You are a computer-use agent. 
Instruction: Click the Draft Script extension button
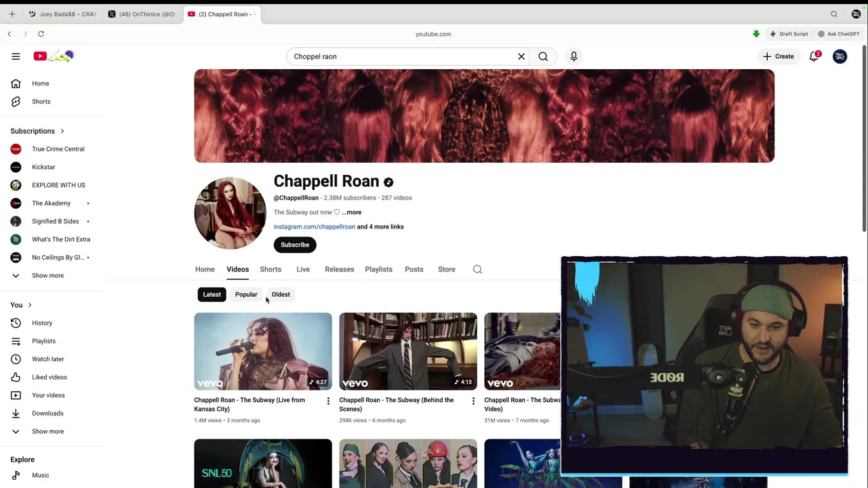click(789, 34)
